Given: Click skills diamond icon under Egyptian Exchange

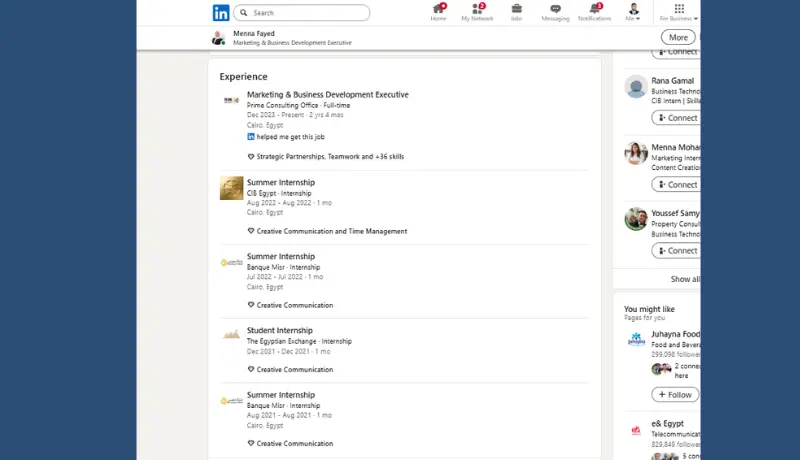Looking at the screenshot, I should coord(251,369).
